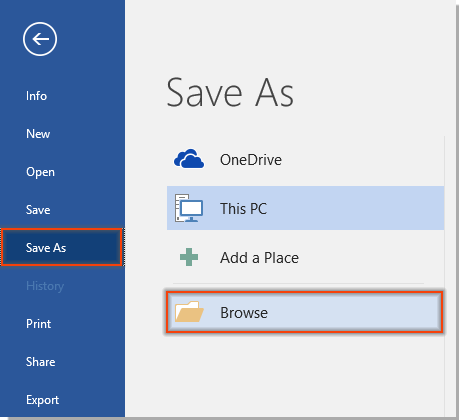Open the Share options

pyautogui.click(x=41, y=362)
